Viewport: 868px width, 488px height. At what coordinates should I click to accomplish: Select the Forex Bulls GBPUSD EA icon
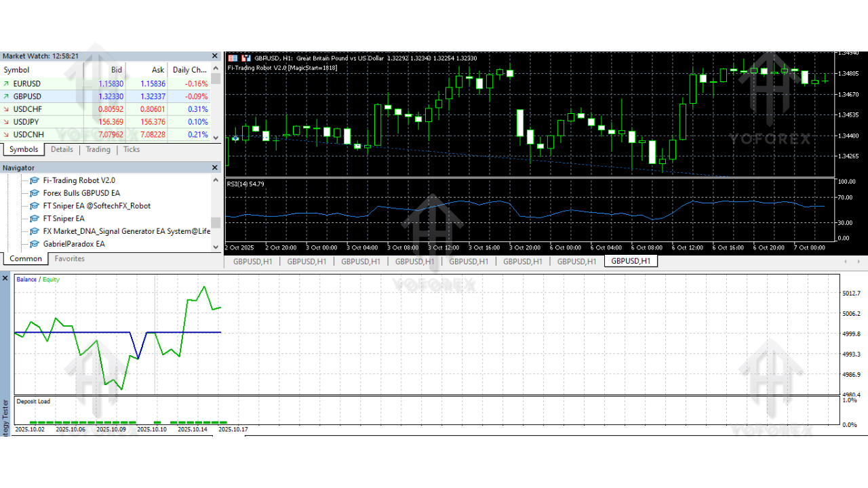point(34,193)
